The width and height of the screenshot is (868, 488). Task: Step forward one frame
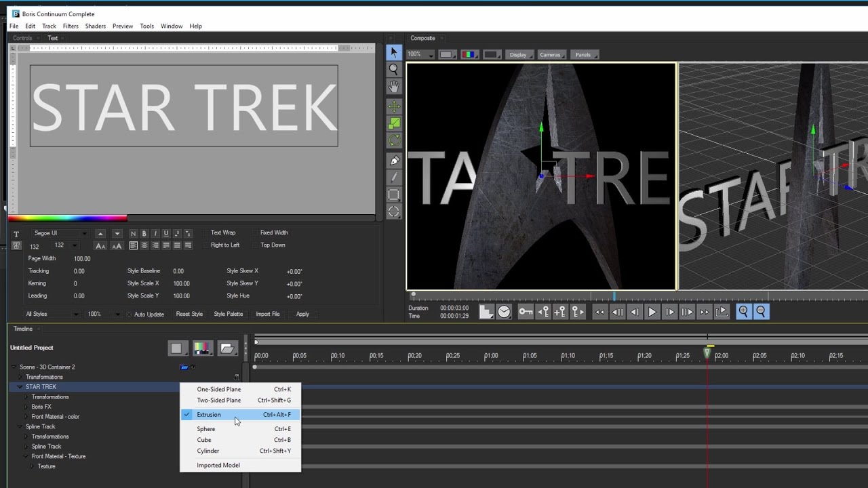coord(669,312)
